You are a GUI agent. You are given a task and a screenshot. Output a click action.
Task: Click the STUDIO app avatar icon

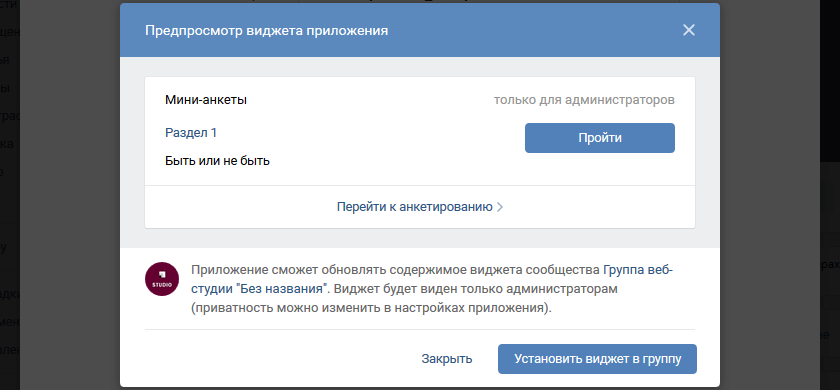[162, 279]
